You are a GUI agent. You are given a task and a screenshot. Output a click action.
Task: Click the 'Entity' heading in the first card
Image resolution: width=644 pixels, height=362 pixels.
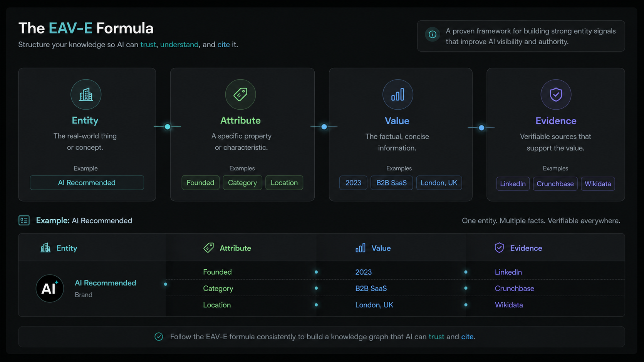pos(85,120)
